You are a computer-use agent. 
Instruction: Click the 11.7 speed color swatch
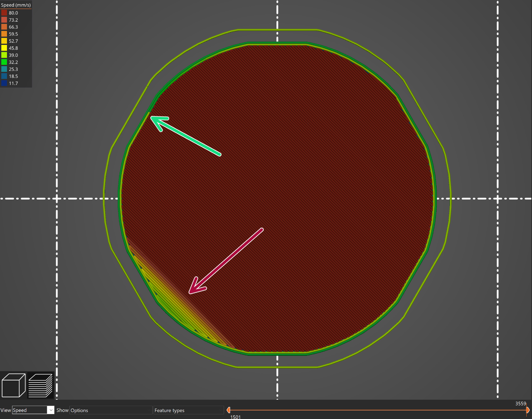pos(4,83)
